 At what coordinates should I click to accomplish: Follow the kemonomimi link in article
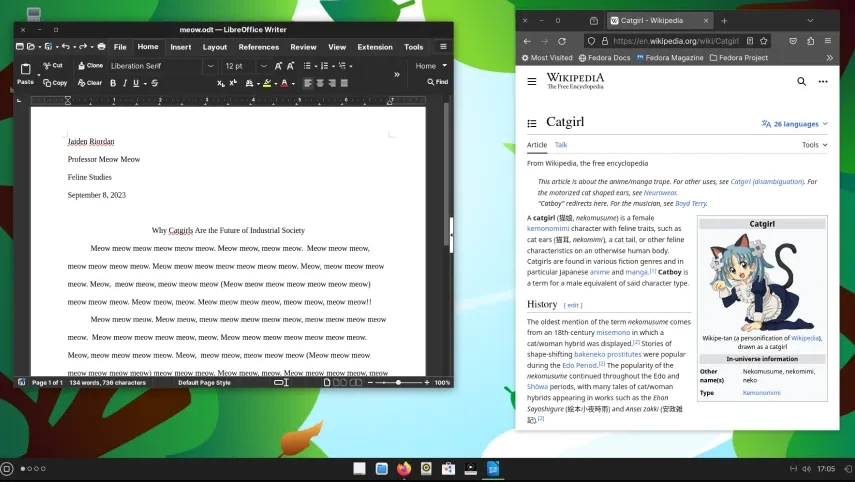click(548, 228)
